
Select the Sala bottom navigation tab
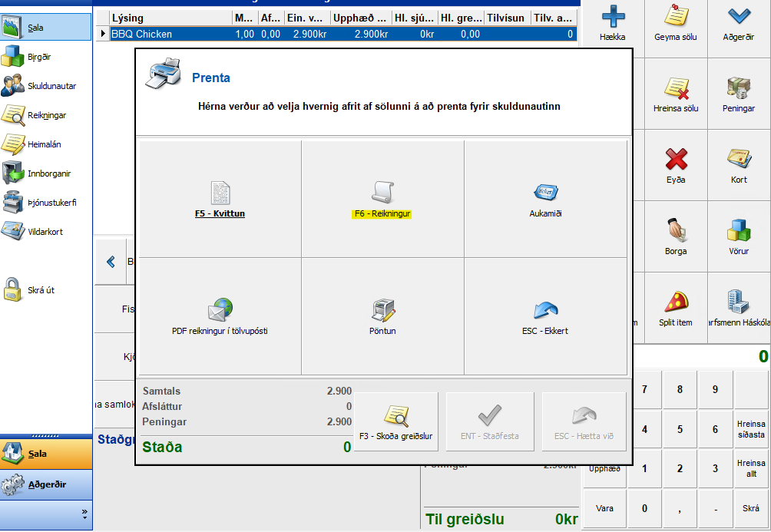(x=46, y=454)
